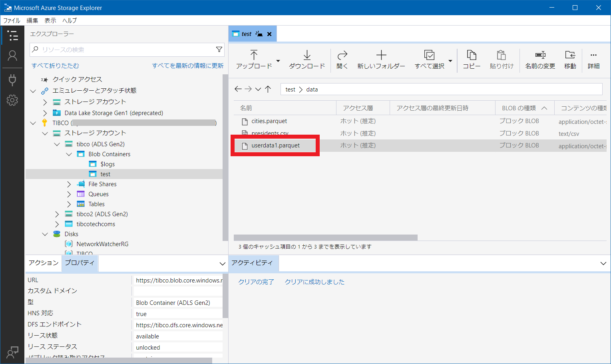
Task: Select cities.parquet file
Action: pos(269,121)
